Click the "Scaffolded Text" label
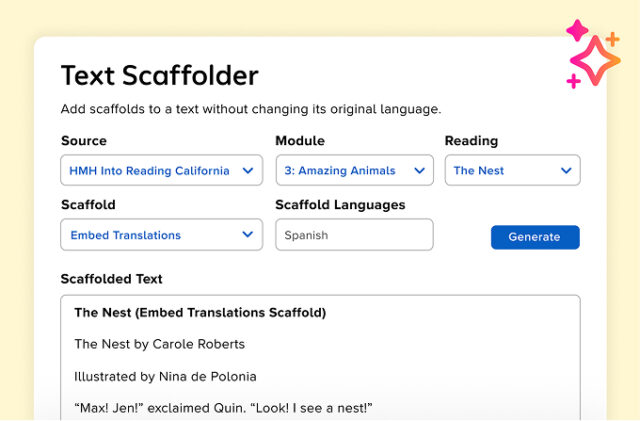640x421 pixels. click(111, 279)
